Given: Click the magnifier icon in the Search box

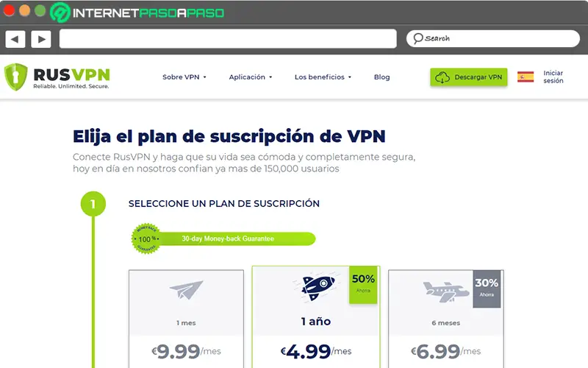Looking at the screenshot, I should (x=418, y=38).
